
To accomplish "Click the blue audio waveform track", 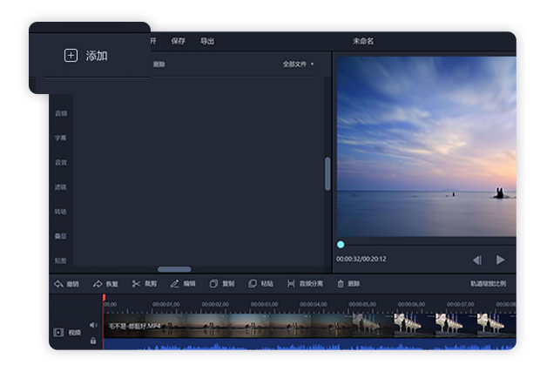I will pos(309,344).
